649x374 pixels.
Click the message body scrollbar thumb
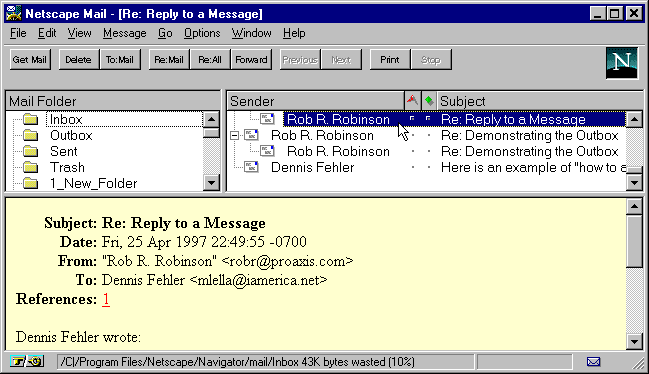click(635, 241)
